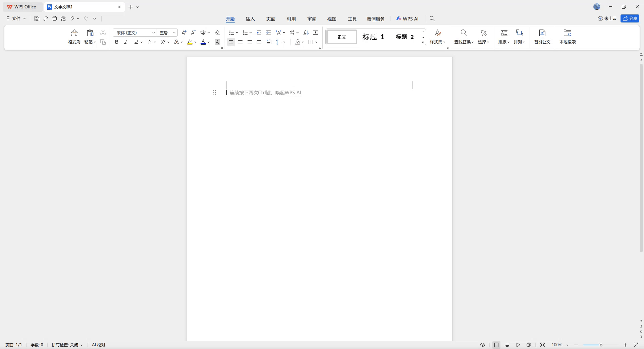The height and width of the screenshot is (349, 644).
Task: Click the Sort icon in paragraph group
Action: 306,33
